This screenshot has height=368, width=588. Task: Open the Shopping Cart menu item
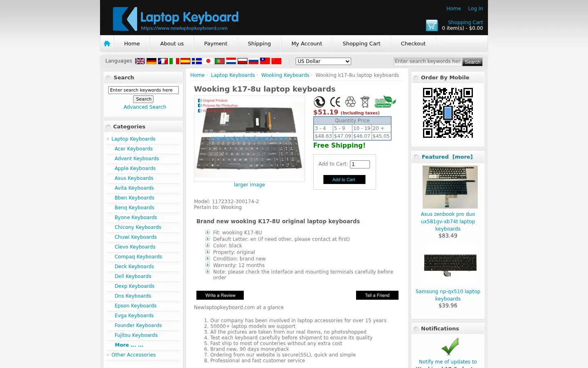pyautogui.click(x=361, y=43)
